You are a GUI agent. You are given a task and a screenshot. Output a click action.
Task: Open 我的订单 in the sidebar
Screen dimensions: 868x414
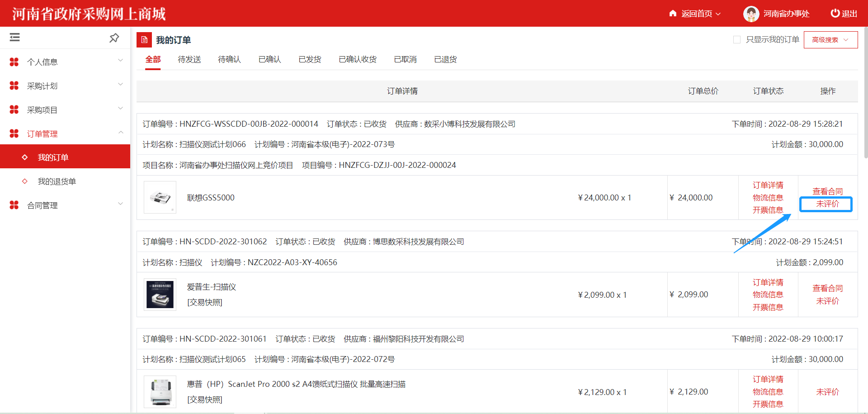click(65, 157)
